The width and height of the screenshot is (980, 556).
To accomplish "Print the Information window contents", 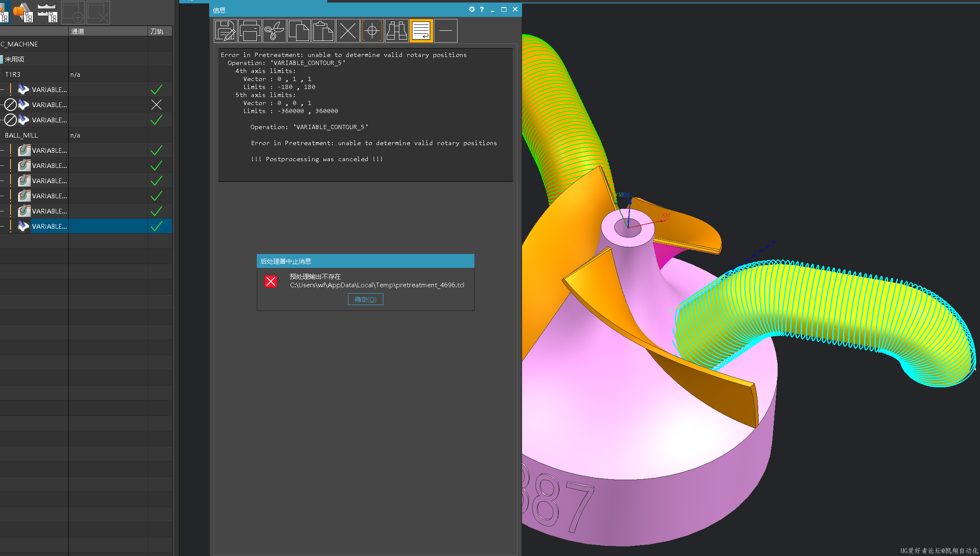I will click(x=250, y=31).
